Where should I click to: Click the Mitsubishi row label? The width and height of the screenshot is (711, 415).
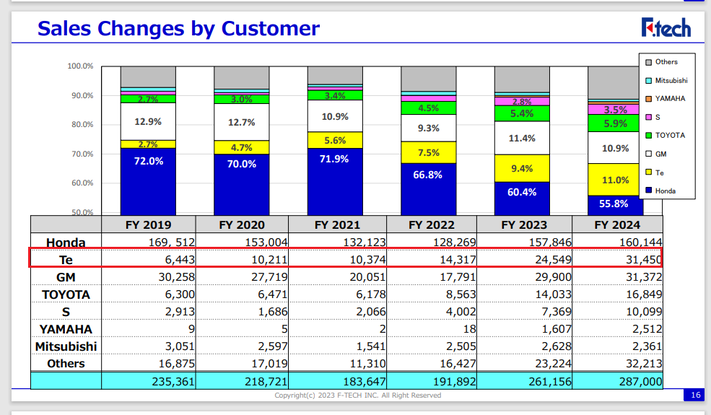click(66, 347)
